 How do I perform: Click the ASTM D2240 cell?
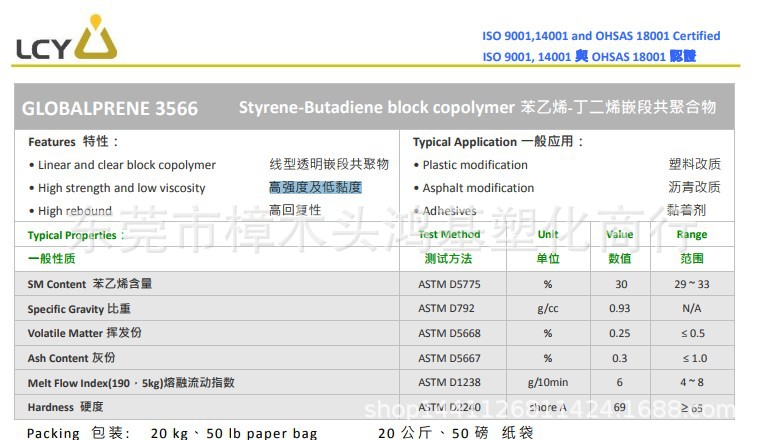[449, 407]
